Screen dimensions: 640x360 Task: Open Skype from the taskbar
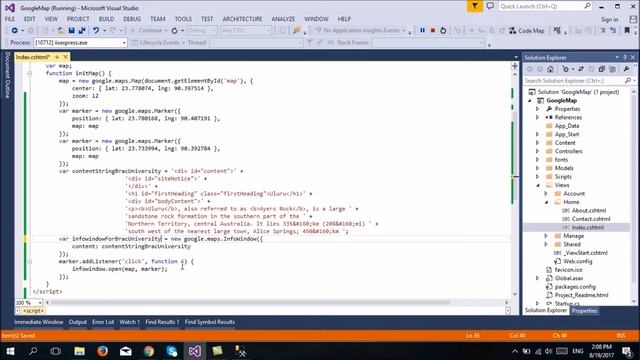pos(172,351)
